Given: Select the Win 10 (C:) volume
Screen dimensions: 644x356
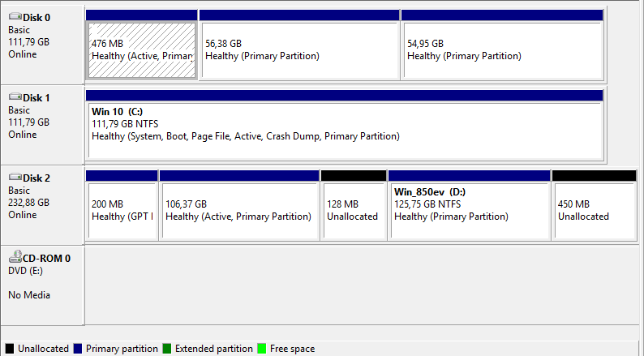Looking at the screenshot, I should coord(345,130).
